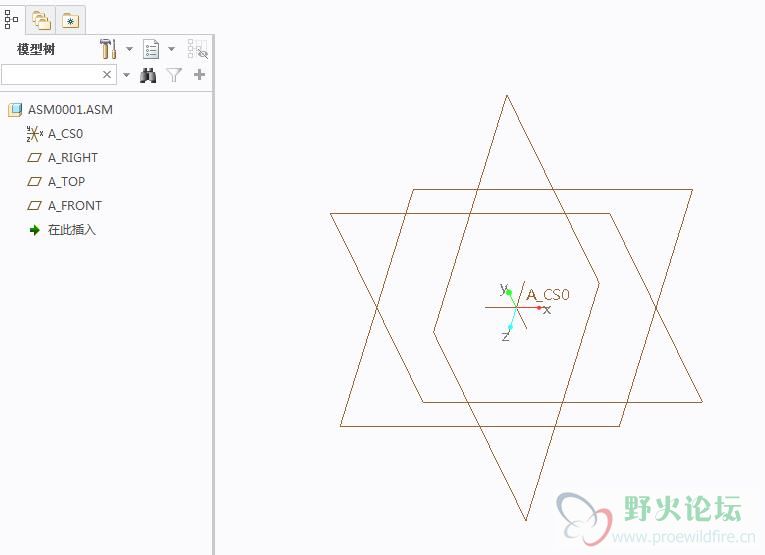The height and width of the screenshot is (555, 765).
Task: Click the A_CS0 coordinate system icon
Action: click(x=35, y=134)
